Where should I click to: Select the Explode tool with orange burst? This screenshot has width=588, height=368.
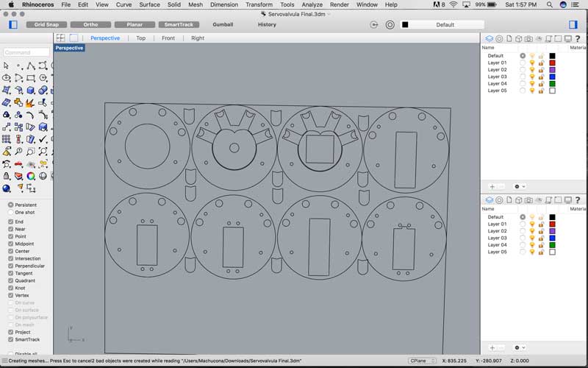pyautogui.click(x=30, y=102)
